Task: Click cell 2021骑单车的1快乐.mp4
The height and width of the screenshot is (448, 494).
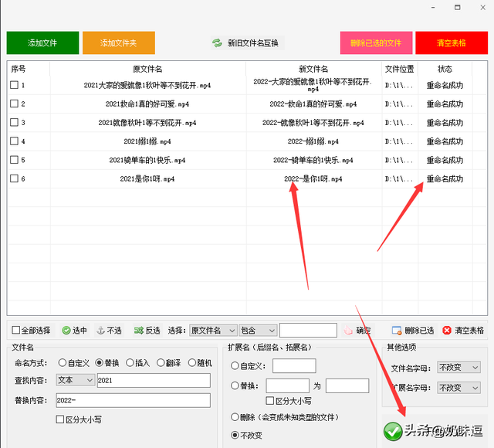Action: pyautogui.click(x=147, y=160)
